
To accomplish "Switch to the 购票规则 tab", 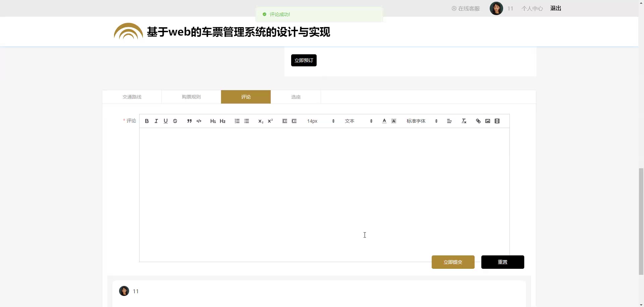I will pyautogui.click(x=191, y=97).
